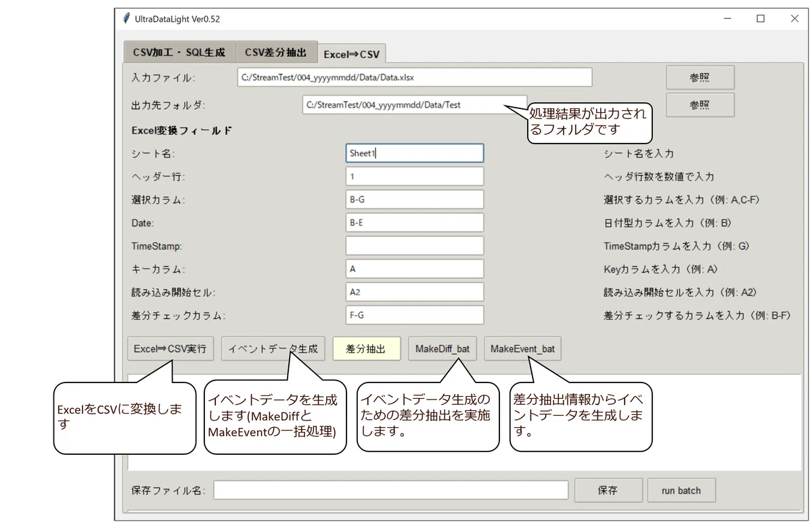
Task: Click the ヘッダー行 input field
Action: 415,177
